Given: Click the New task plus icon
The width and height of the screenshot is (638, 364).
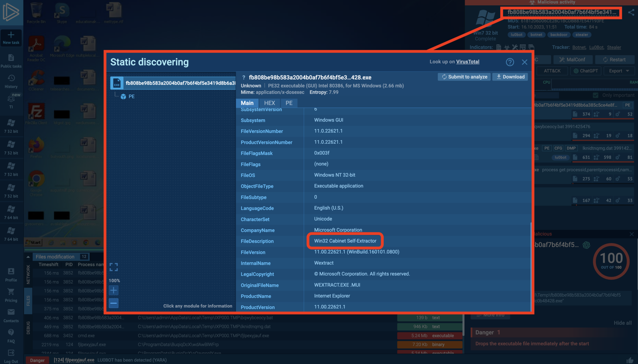Looking at the screenshot, I should (x=11, y=35).
